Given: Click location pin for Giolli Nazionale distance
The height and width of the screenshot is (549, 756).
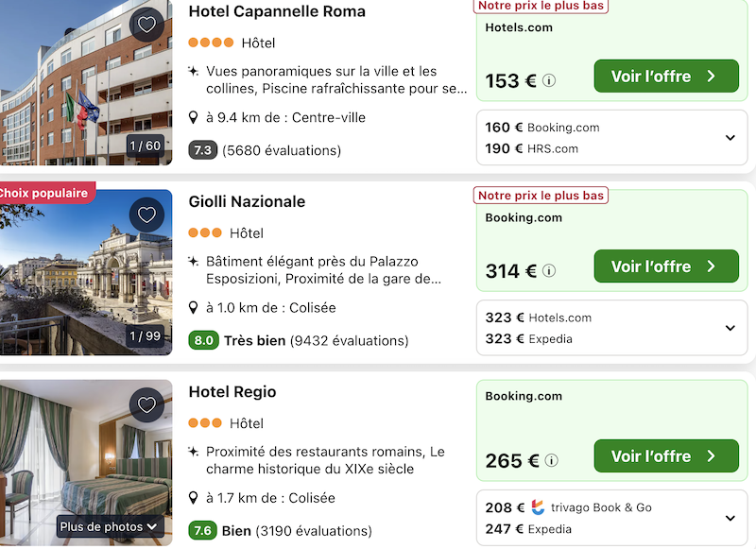Looking at the screenshot, I should [194, 308].
